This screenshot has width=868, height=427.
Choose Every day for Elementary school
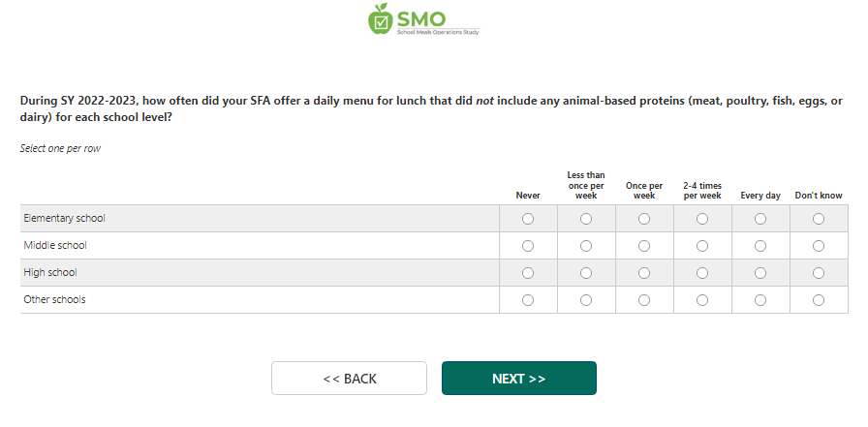pyautogui.click(x=760, y=219)
